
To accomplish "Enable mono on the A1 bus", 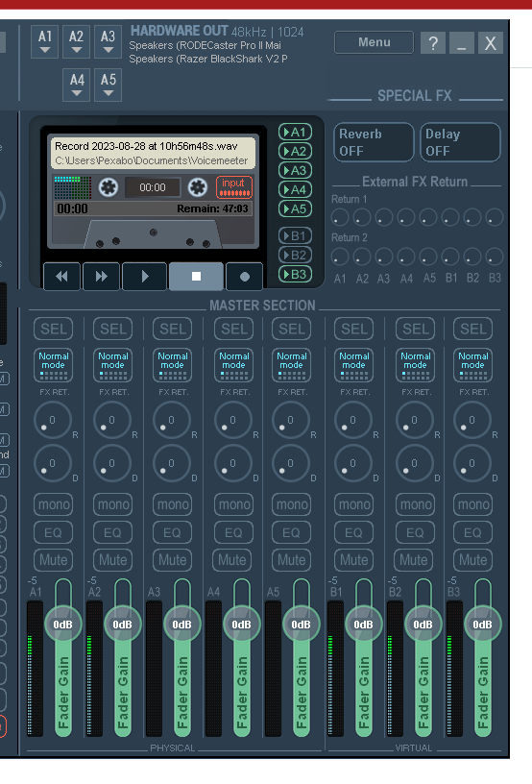I will [54, 504].
